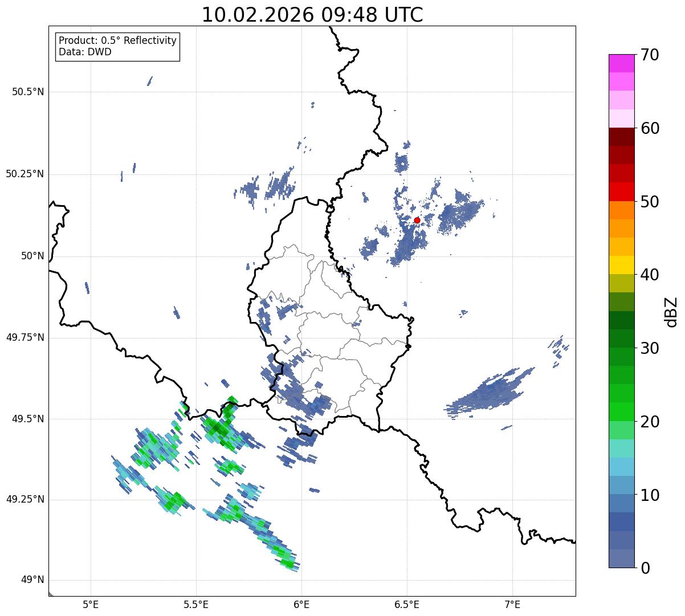Click the 5°E longitude label
This screenshot has height=616, width=685.
[x=91, y=604]
